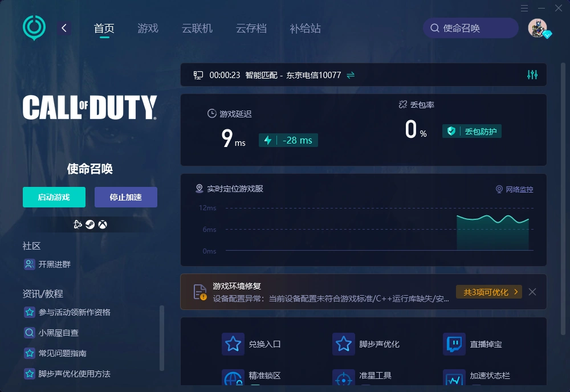Screen dimensions: 570x392
Task: Open the 直播掉宝 Twitch icon
Action: point(454,344)
